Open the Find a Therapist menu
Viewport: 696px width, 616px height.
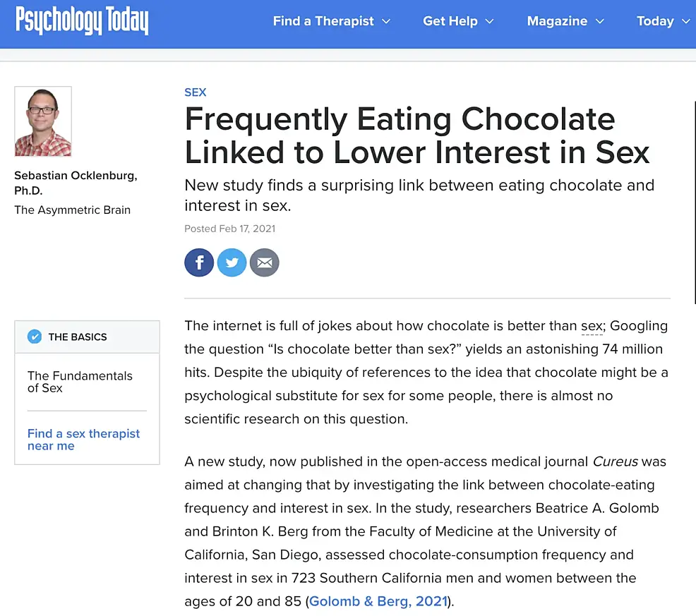(323, 21)
